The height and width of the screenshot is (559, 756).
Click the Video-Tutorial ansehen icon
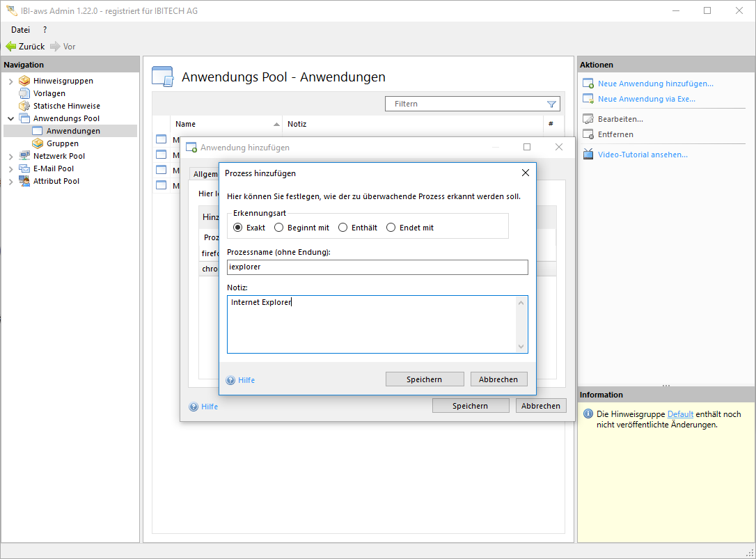point(588,155)
